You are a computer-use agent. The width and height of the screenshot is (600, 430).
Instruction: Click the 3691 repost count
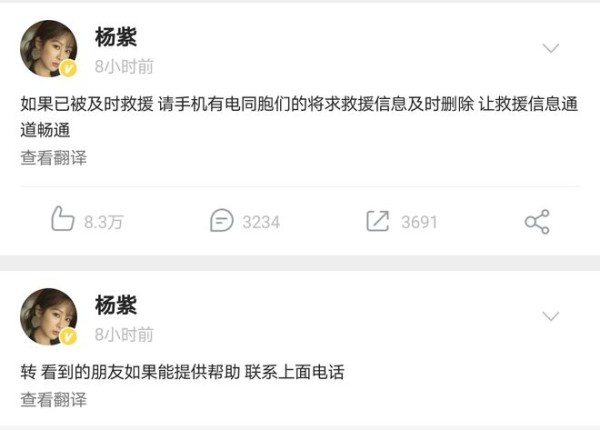[x=419, y=222]
